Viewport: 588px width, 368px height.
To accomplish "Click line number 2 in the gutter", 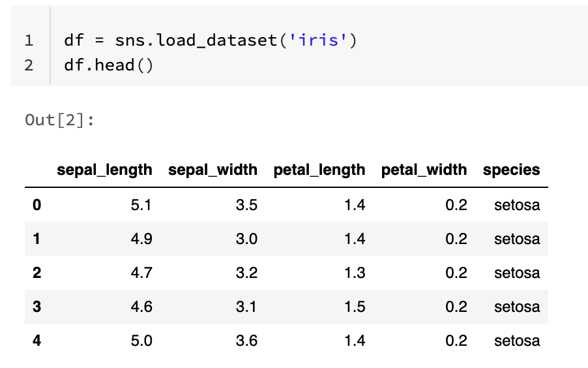I will pyautogui.click(x=29, y=65).
